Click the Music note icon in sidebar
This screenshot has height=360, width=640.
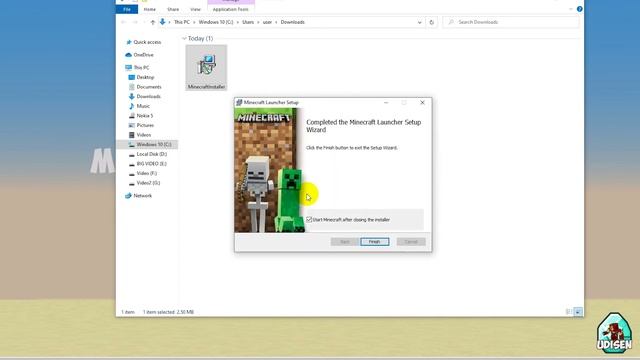pos(131,106)
